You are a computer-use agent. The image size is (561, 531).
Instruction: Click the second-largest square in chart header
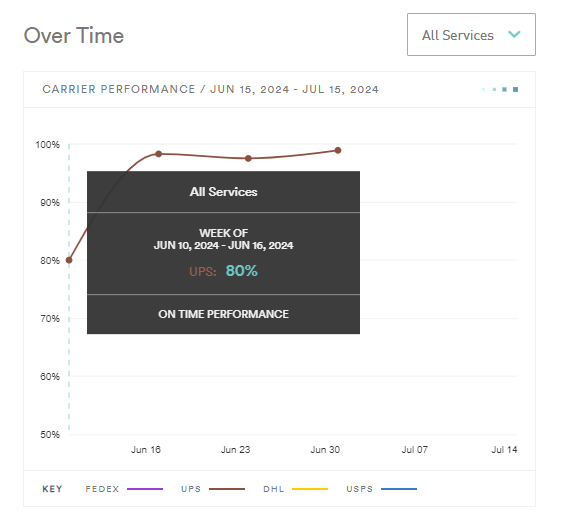[x=504, y=89]
